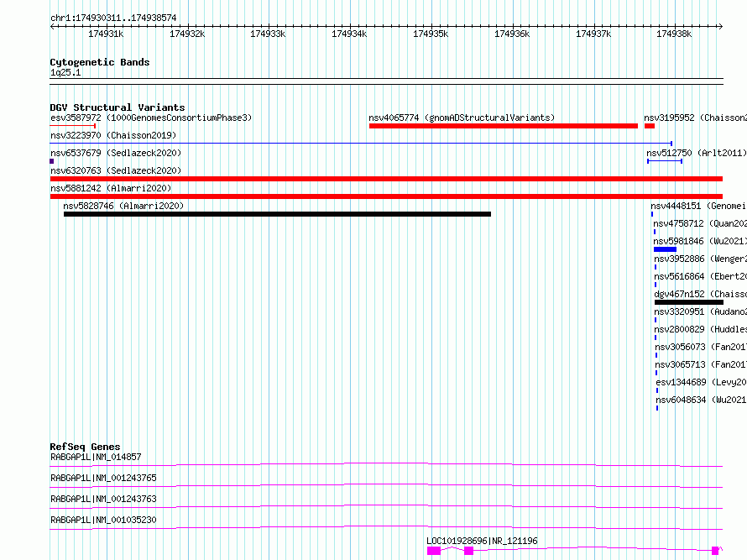Image resolution: width=747 pixels, height=560 pixels.
Task: Open variant nsv5981846 Wu2021 label
Action: [x=700, y=241]
